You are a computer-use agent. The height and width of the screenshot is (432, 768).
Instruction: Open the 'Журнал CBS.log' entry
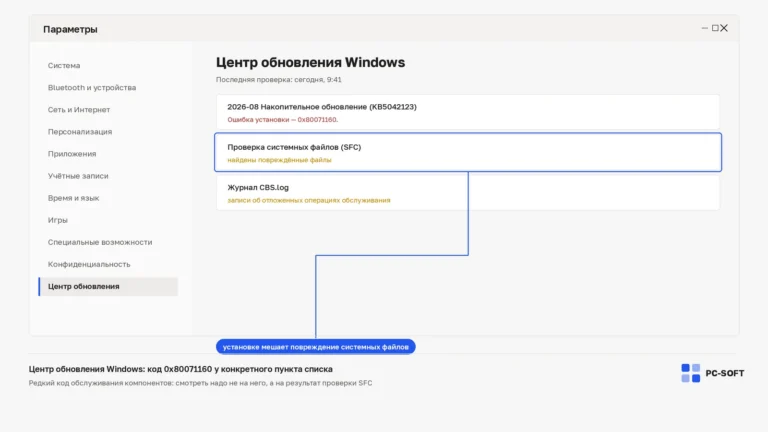click(x=468, y=193)
